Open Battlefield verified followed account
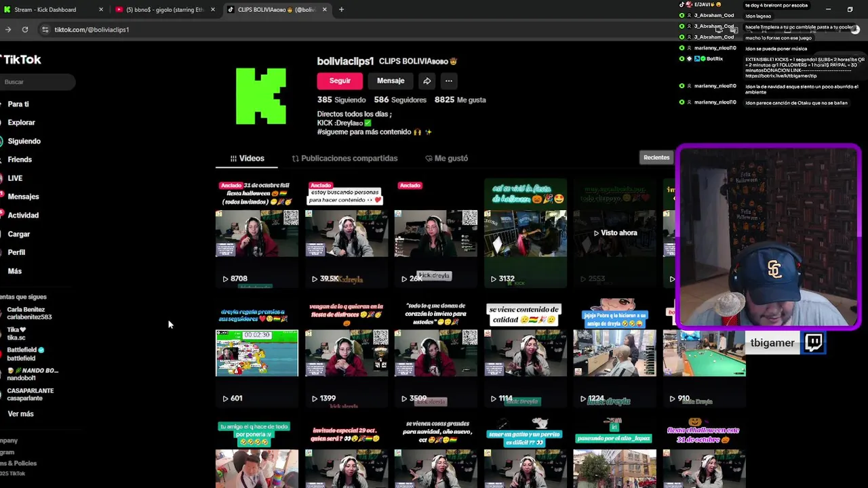Screen dimensions: 868x488 (x=25, y=354)
